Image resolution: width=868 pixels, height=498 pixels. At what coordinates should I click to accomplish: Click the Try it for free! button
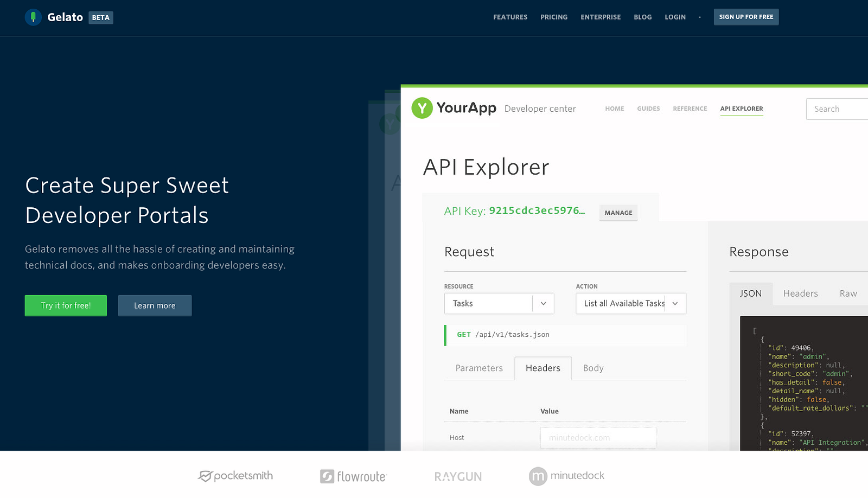(x=66, y=305)
